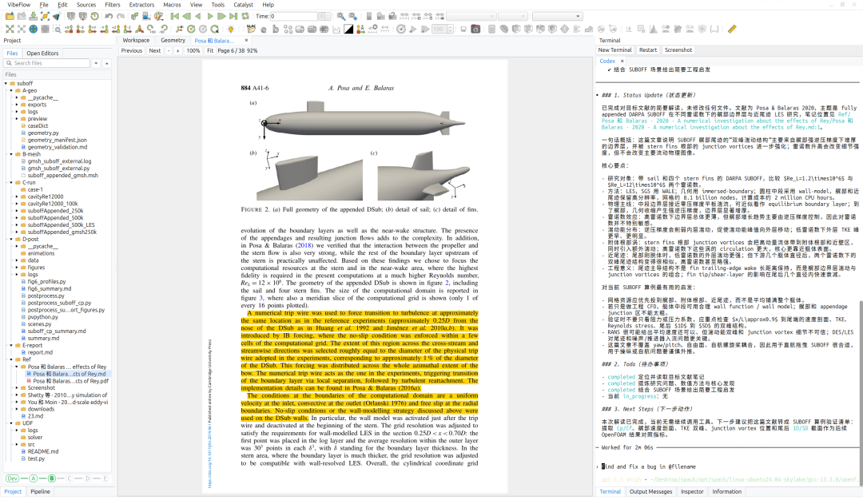Open the Filters menu
The height and width of the screenshot is (504, 863).
[113, 5]
